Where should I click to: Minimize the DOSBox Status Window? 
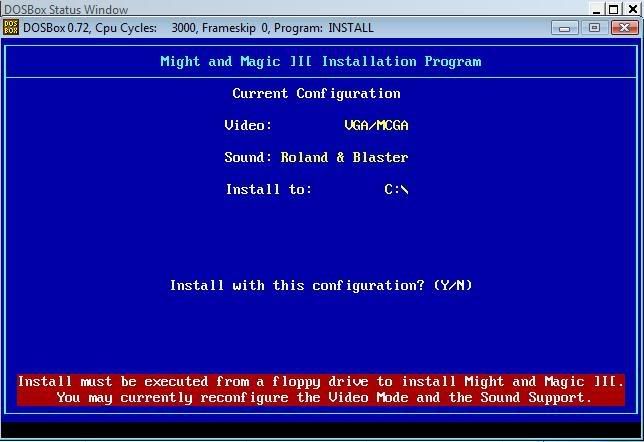pos(597,9)
